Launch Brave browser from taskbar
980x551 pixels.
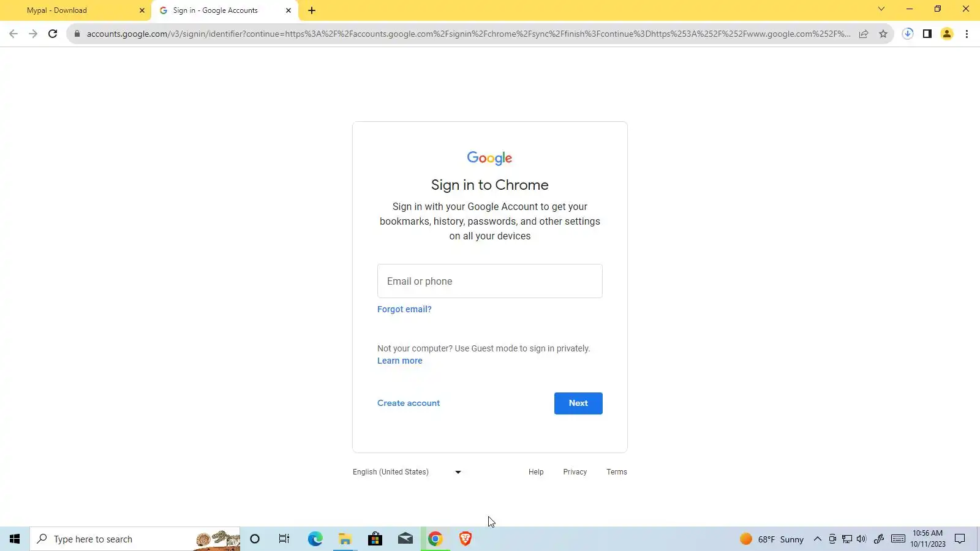point(466,539)
